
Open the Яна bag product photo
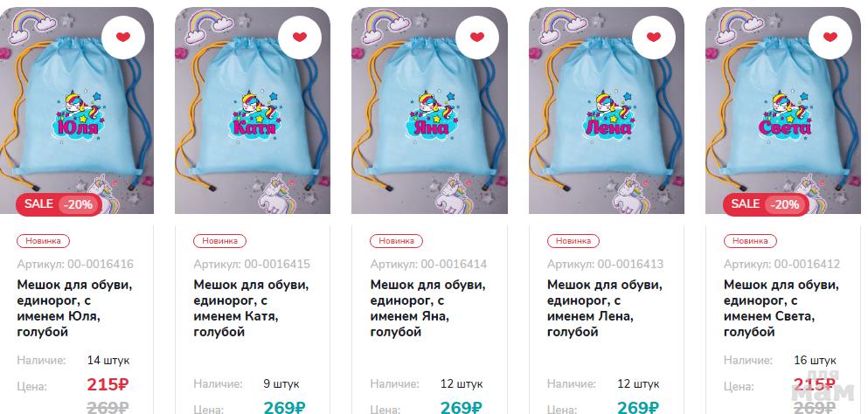[429, 110]
